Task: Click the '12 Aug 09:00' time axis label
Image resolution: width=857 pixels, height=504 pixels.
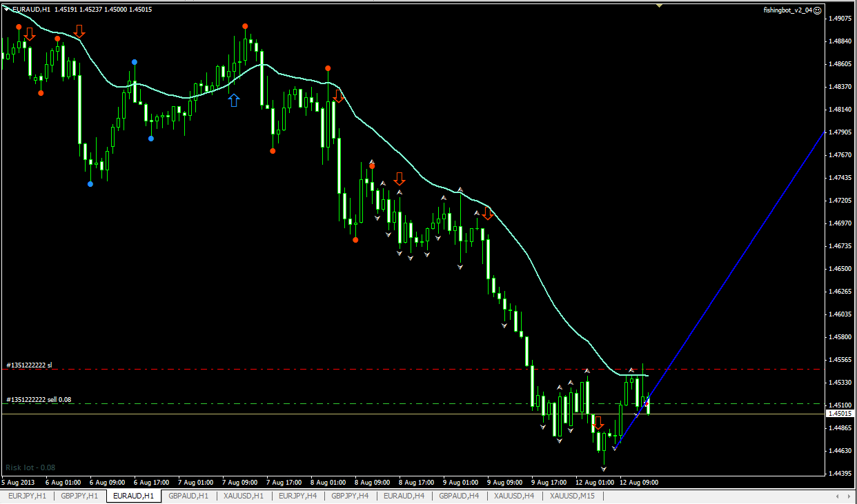Action: pos(639,483)
